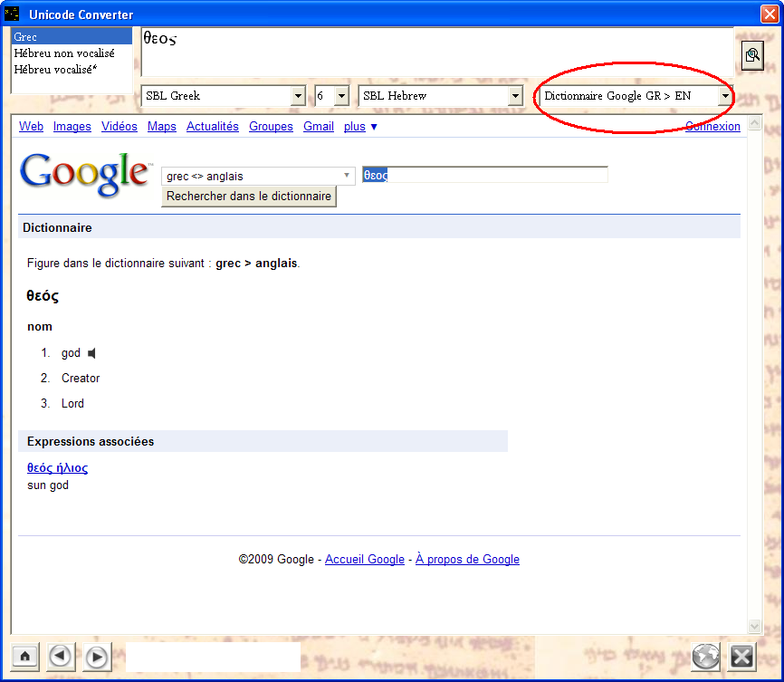
Task: Select Hébreu non vocalisé in the list
Action: (64, 53)
